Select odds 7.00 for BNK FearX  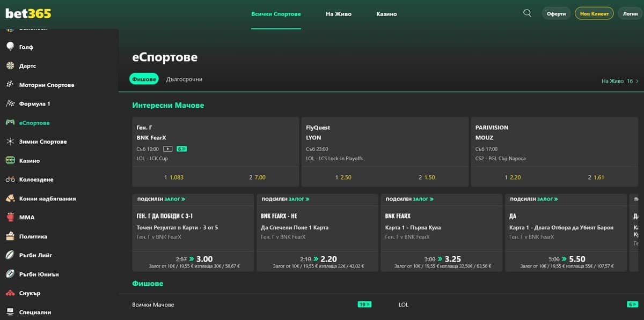click(x=257, y=177)
